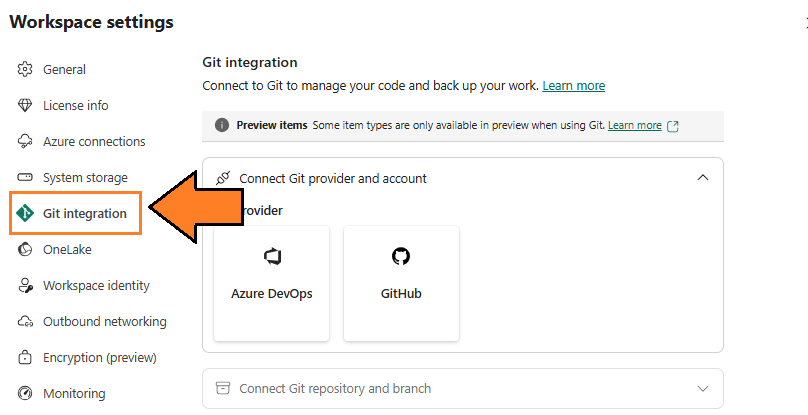Select GitHub as Git provider
808x415 pixels.
[x=401, y=283]
